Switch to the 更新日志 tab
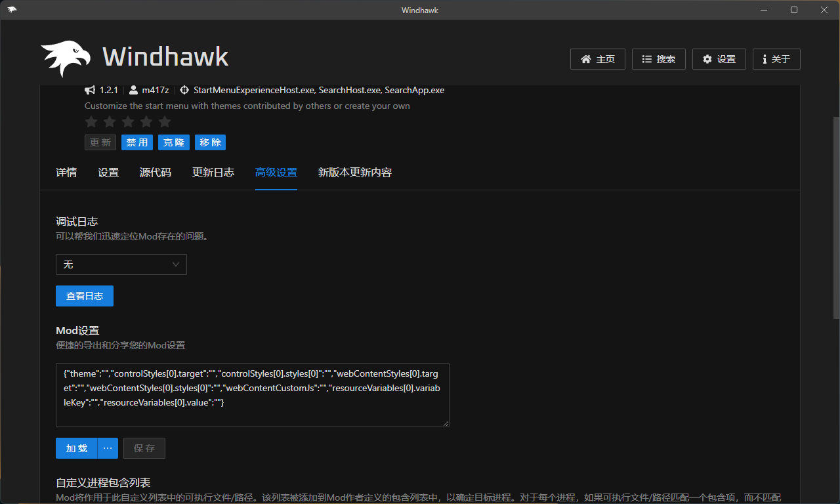 (x=213, y=173)
